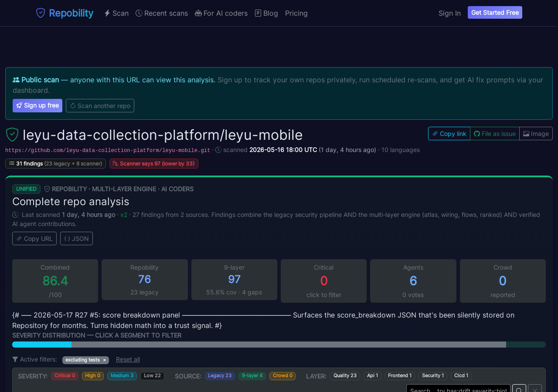The image size is (558, 392).
Task: Focus the findings search field
Action: pyautogui.click(x=458, y=388)
